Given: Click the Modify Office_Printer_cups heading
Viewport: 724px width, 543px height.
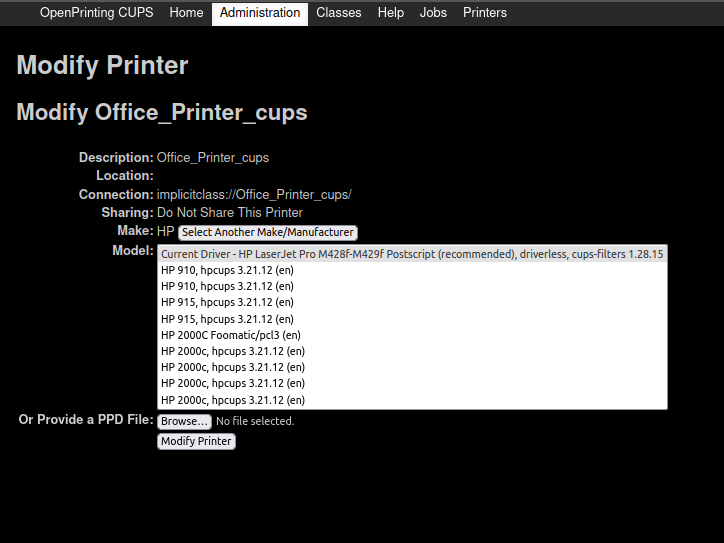Looking at the screenshot, I should (162, 112).
